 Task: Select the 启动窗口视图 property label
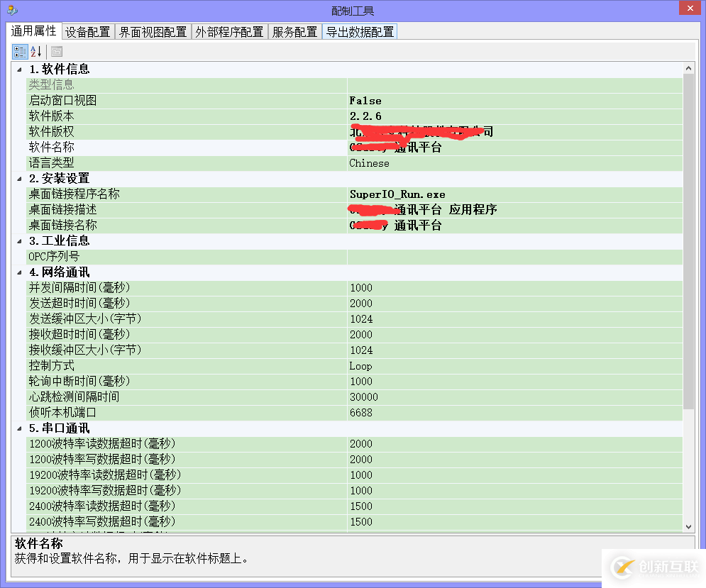pyautogui.click(x=62, y=101)
